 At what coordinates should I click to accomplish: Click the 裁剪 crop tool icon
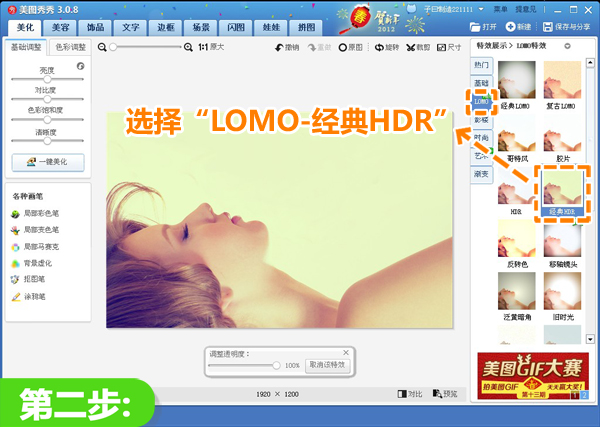click(418, 47)
